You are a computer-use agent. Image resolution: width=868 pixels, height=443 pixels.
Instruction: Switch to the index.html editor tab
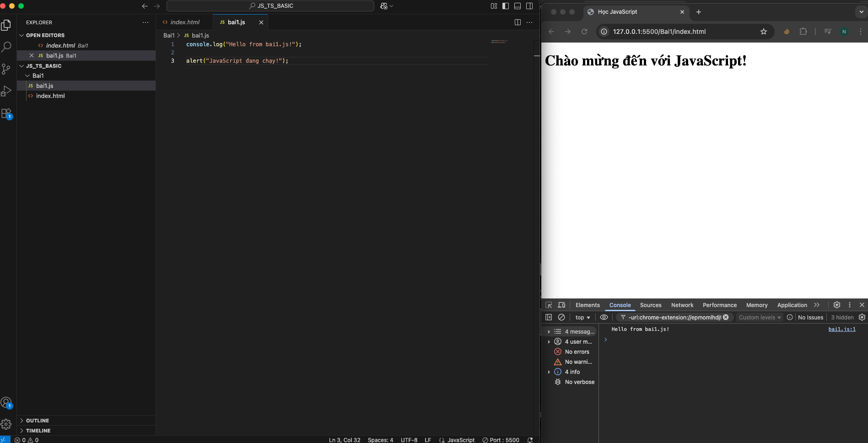185,22
